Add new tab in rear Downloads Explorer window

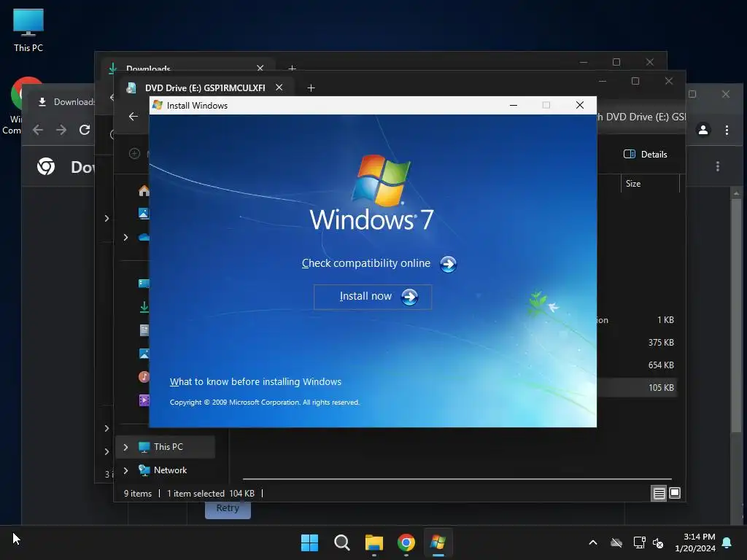[292, 68]
